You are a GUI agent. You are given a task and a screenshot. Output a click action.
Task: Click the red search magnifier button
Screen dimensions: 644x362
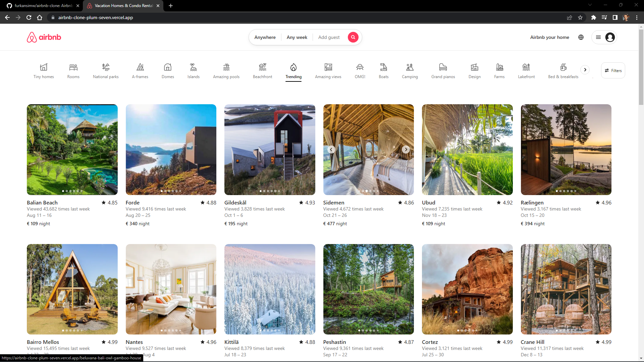[x=353, y=37]
